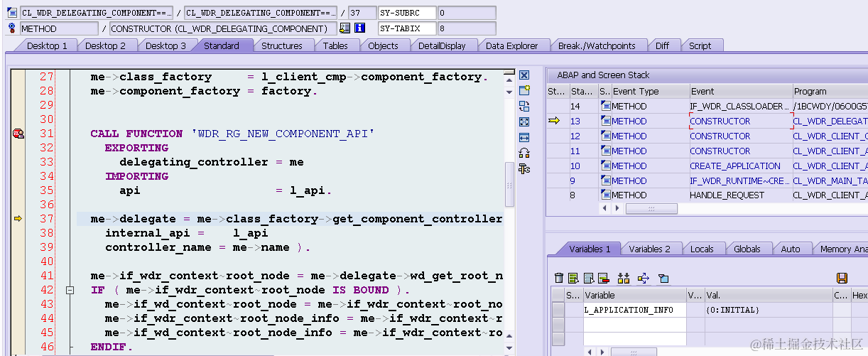This screenshot has height=356, width=868.
Task: Click METHOD icon in stack row 10
Action: click(606, 166)
